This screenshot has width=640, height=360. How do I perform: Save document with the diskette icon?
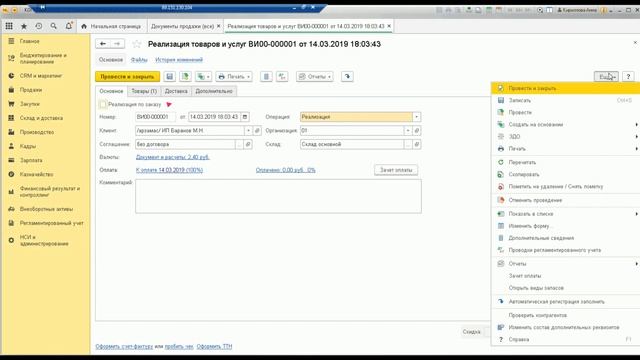coord(170,76)
